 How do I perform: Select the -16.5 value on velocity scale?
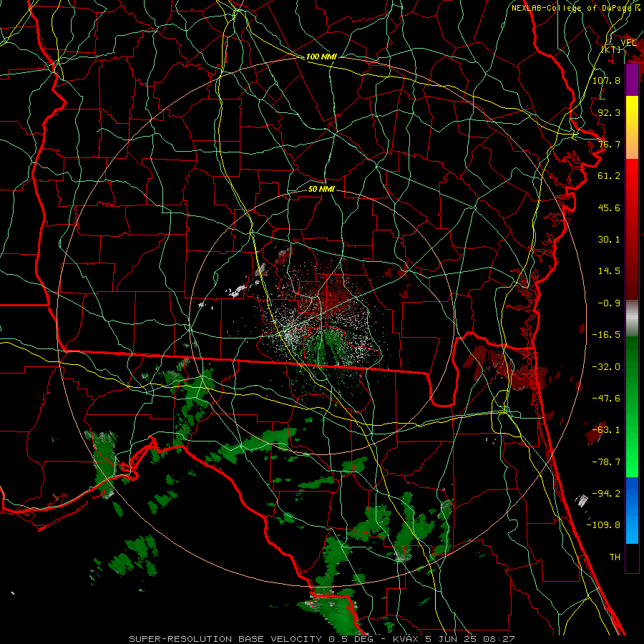click(606, 335)
